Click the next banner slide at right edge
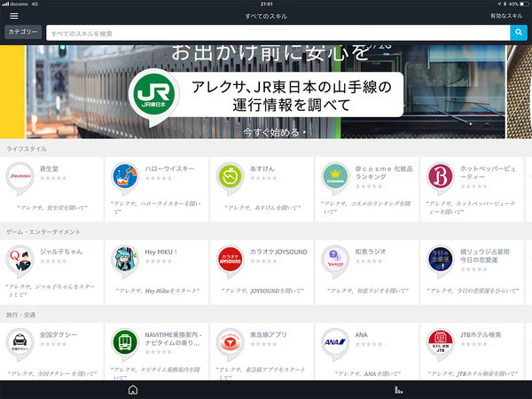Viewport: 532px width, 399px height. pos(520,92)
